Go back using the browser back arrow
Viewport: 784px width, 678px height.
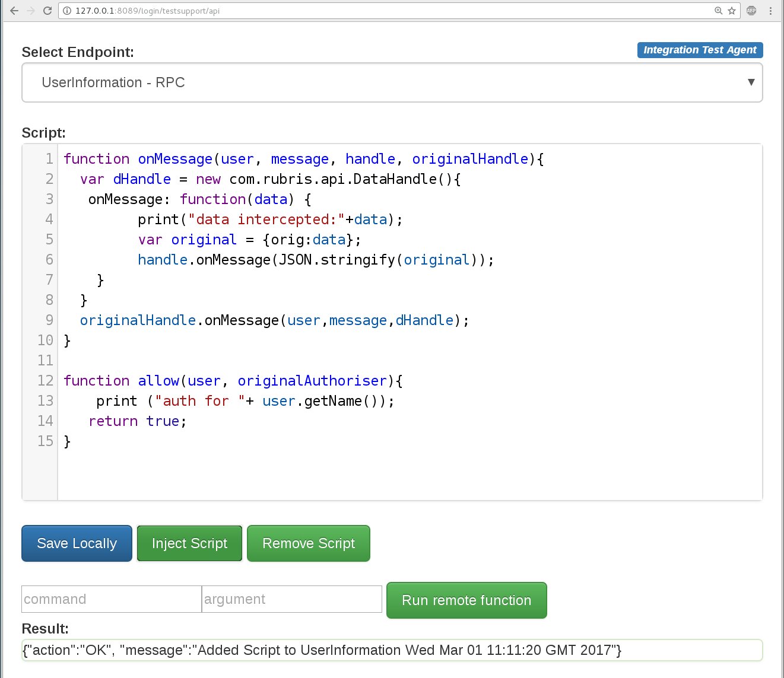click(x=14, y=11)
